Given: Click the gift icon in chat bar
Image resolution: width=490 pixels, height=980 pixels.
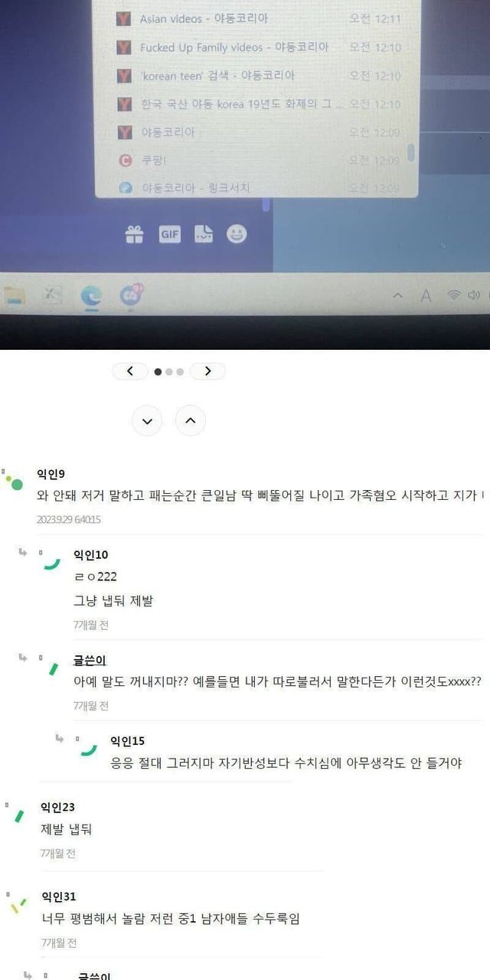Looking at the screenshot, I should click(135, 235).
